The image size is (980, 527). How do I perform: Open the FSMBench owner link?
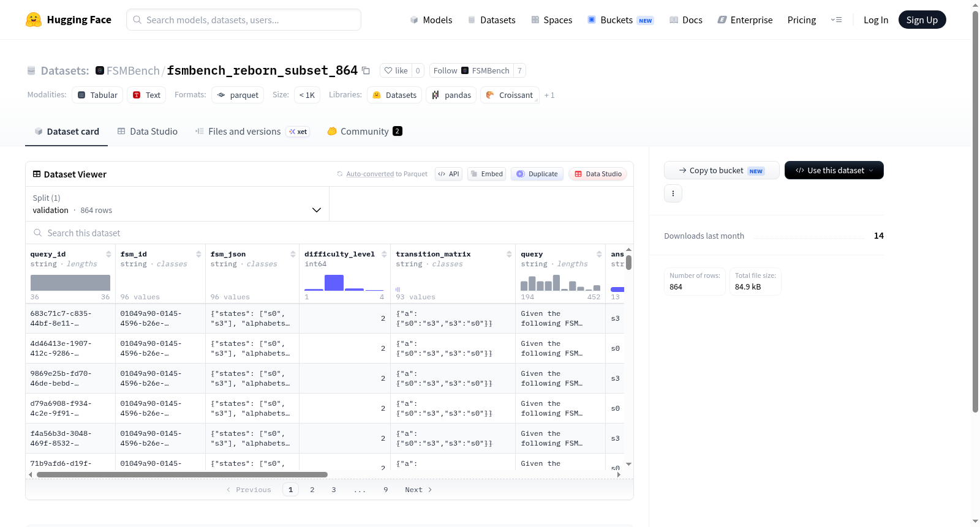133,70
